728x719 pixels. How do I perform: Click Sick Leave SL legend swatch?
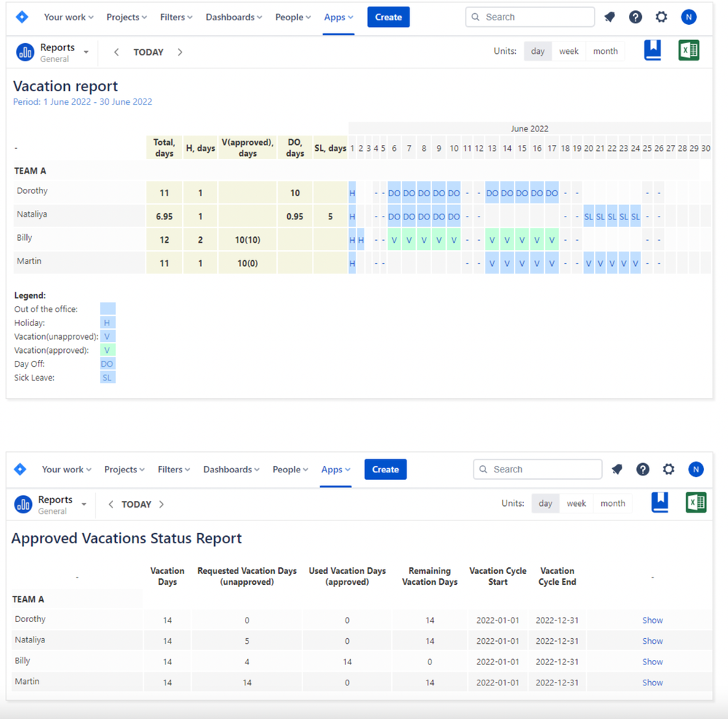point(108,377)
